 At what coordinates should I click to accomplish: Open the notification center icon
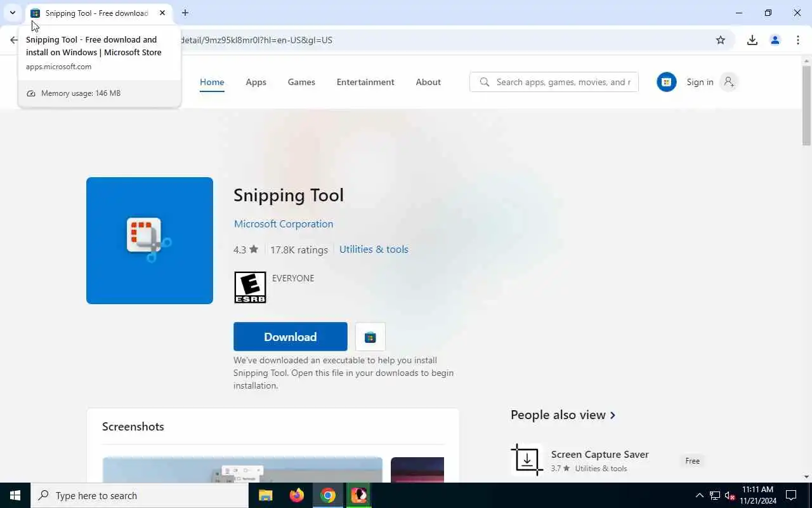(x=792, y=495)
